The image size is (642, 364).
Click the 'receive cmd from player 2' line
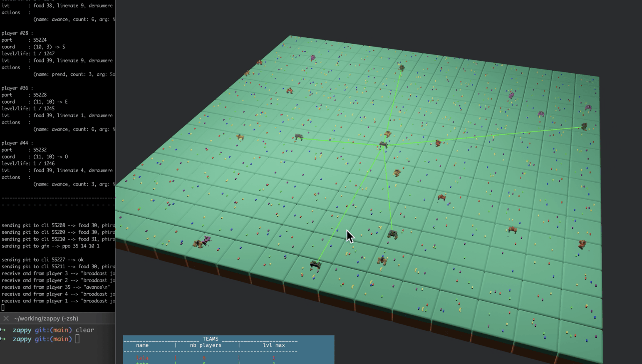(58, 280)
